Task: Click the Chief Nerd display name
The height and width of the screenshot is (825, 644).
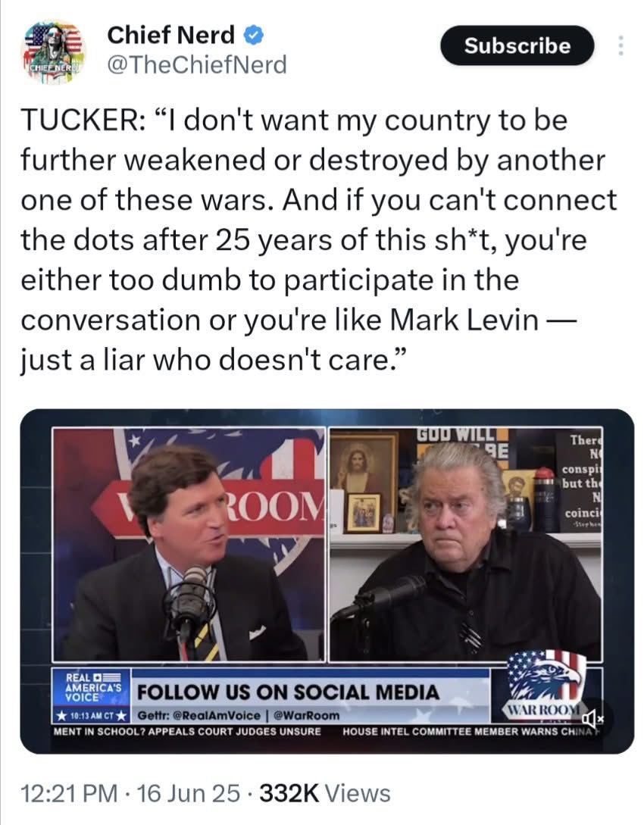Action: [x=171, y=36]
